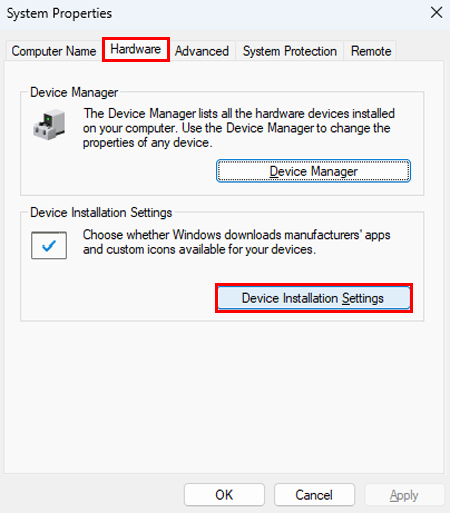Click the empty area below Device Installation Settings group
The width and height of the screenshot is (450, 513).
click(224, 397)
